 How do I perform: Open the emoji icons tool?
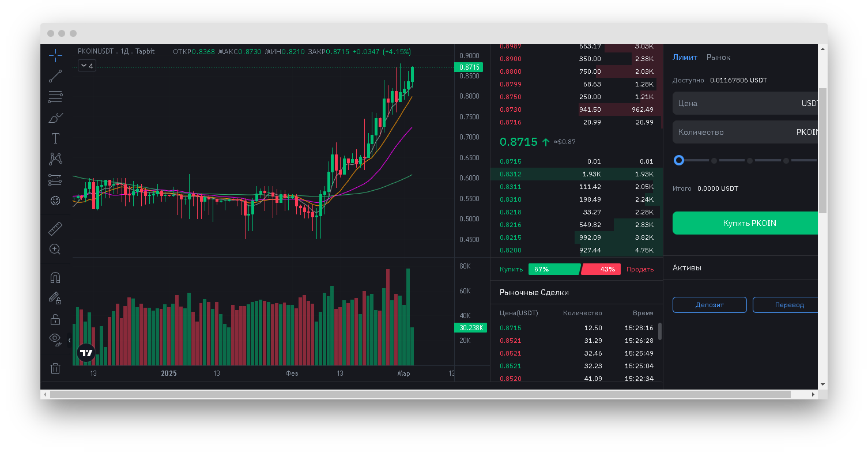point(55,201)
